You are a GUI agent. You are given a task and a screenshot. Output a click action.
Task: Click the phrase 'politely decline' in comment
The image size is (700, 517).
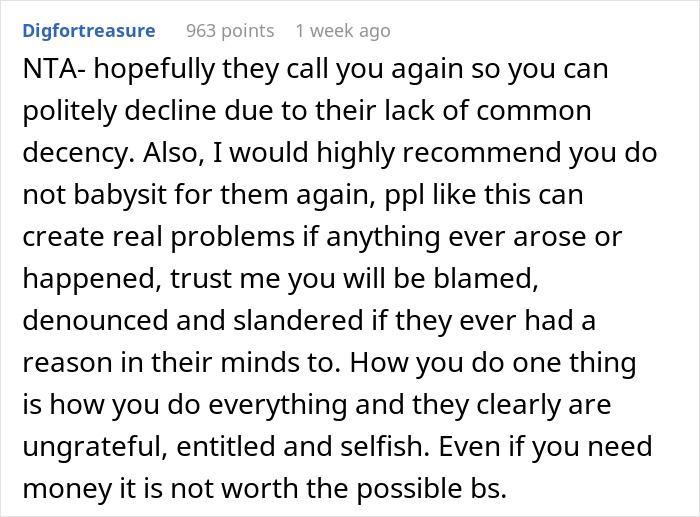click(x=119, y=111)
